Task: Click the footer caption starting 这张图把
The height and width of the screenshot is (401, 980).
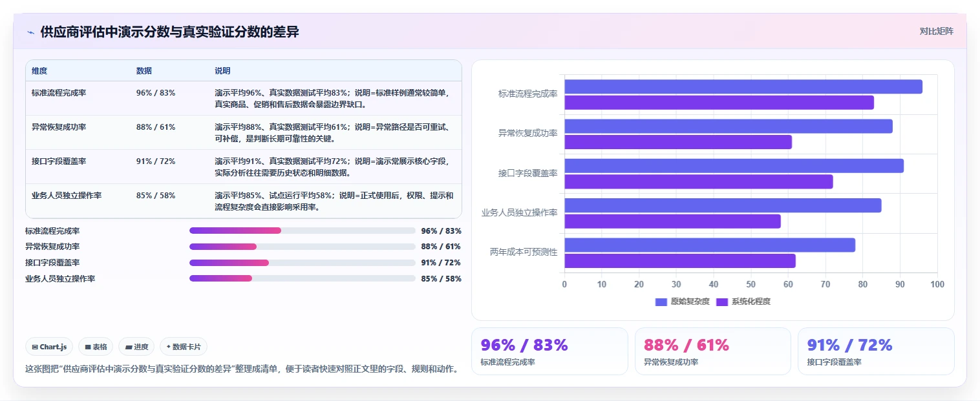Action: pyautogui.click(x=242, y=369)
